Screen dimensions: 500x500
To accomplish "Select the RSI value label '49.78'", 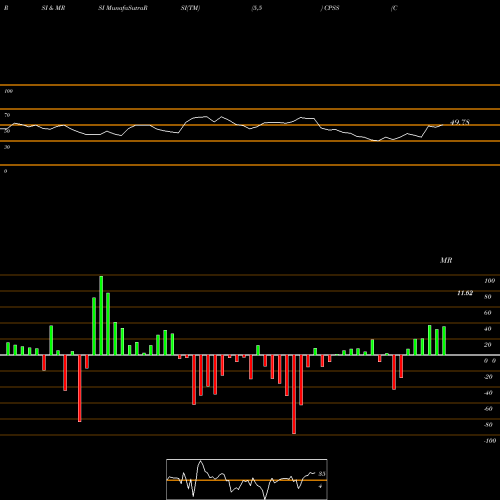I will click(x=460, y=122).
